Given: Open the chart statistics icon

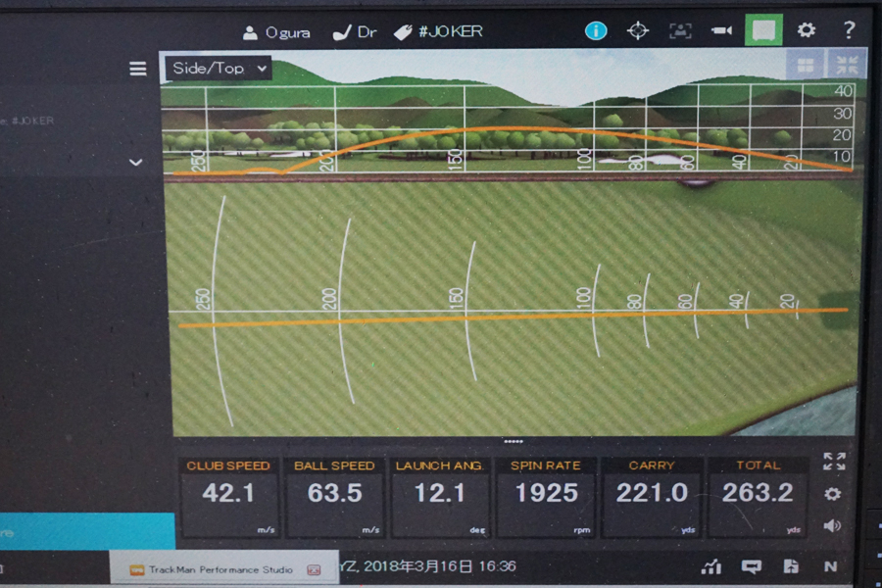Looking at the screenshot, I should click(x=711, y=566).
